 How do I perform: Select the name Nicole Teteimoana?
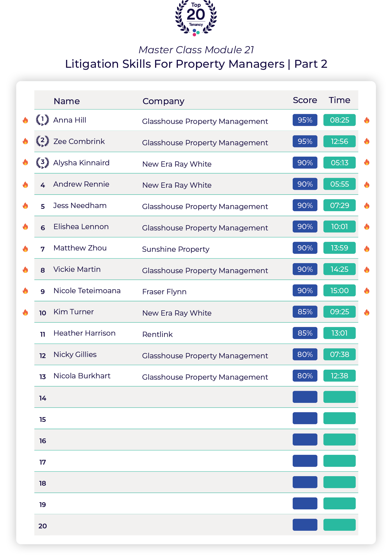pos(87,291)
